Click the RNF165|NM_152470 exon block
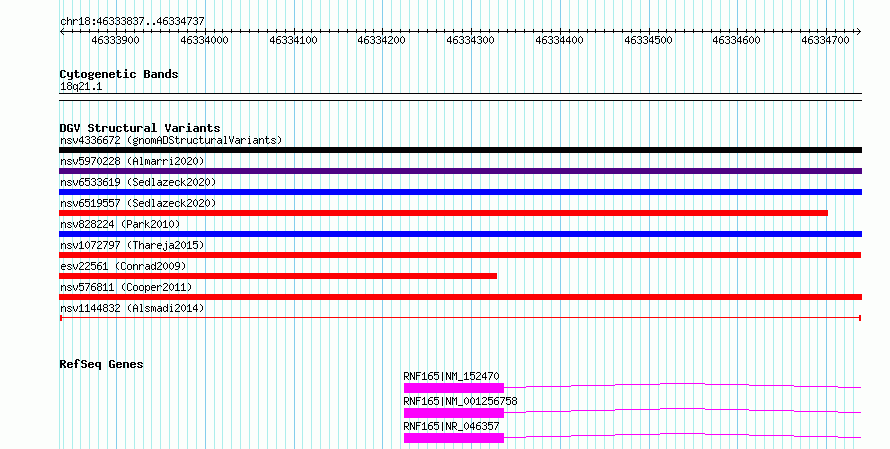The width and height of the screenshot is (890, 449). [454, 388]
